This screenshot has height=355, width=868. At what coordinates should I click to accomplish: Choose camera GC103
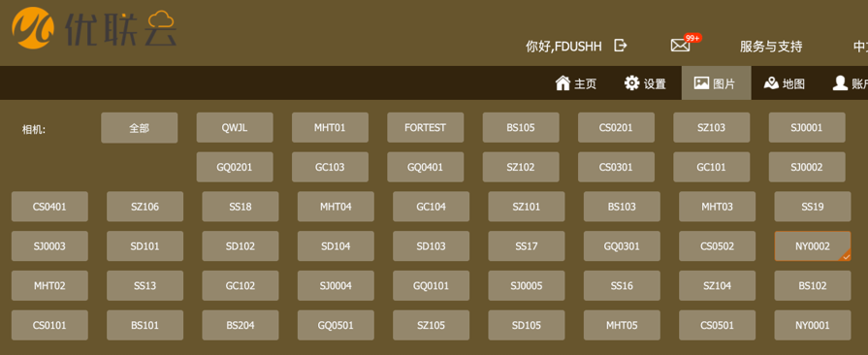click(330, 167)
